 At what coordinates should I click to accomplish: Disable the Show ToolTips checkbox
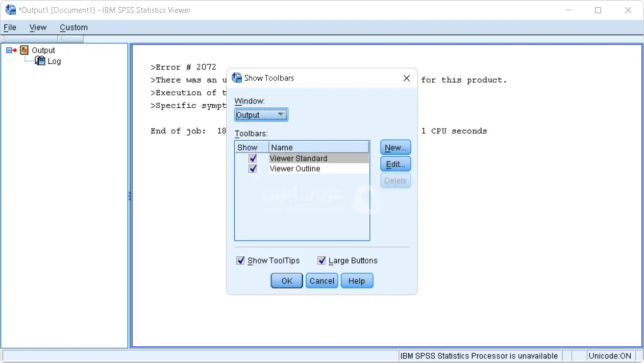pyautogui.click(x=240, y=260)
